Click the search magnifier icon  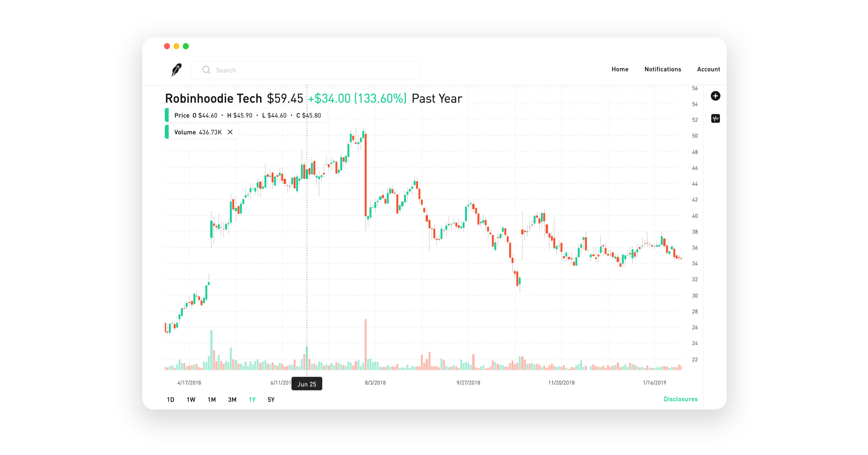click(206, 69)
